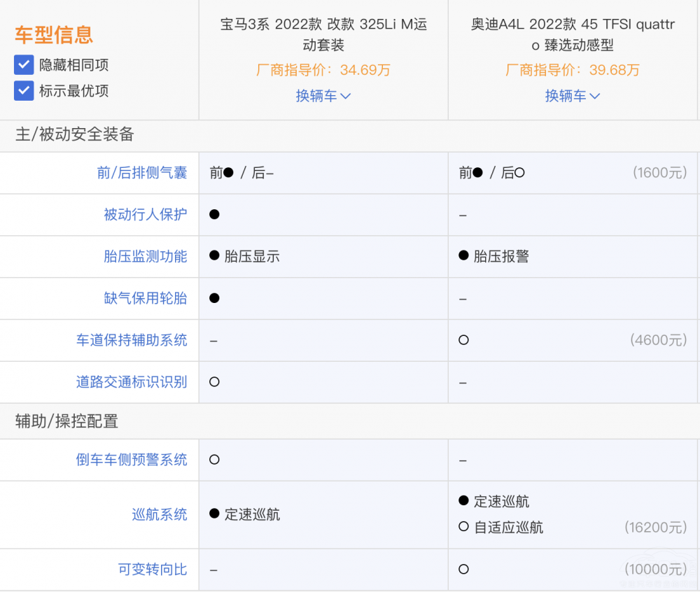
Task: Toggle the 隐藏相同项 checkbox
Action: pos(24,65)
